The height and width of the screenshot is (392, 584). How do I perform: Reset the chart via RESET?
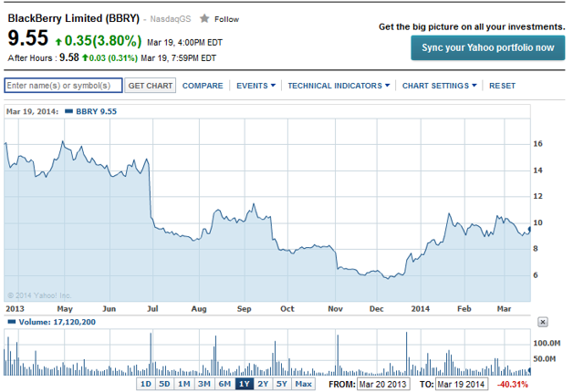pos(502,86)
